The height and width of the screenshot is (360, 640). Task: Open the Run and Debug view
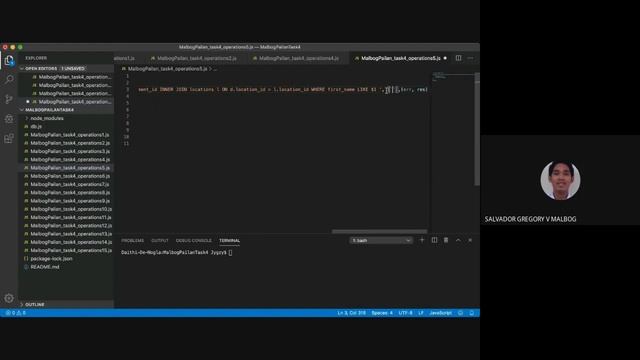9,119
